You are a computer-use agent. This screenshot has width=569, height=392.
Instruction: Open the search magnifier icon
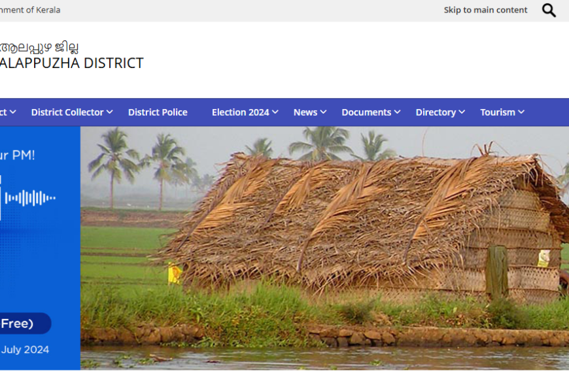click(549, 10)
